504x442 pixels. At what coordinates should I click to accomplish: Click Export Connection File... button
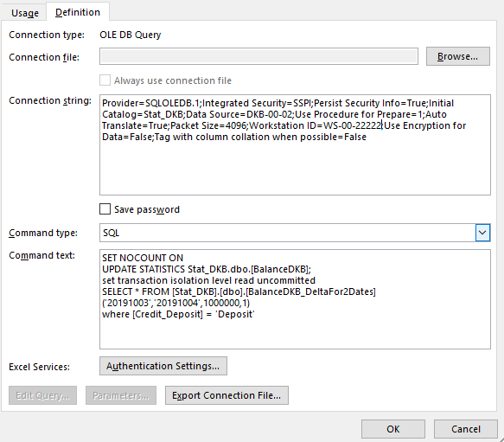point(226,395)
